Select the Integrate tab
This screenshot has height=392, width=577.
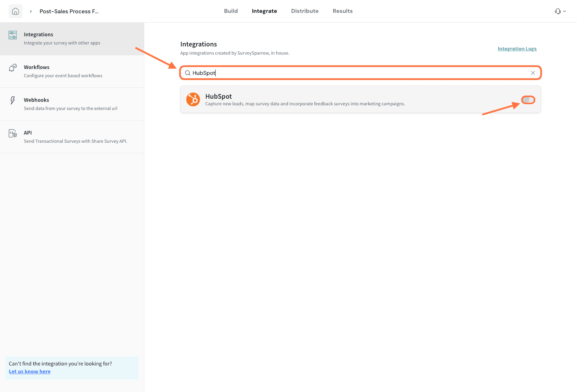pyautogui.click(x=264, y=11)
